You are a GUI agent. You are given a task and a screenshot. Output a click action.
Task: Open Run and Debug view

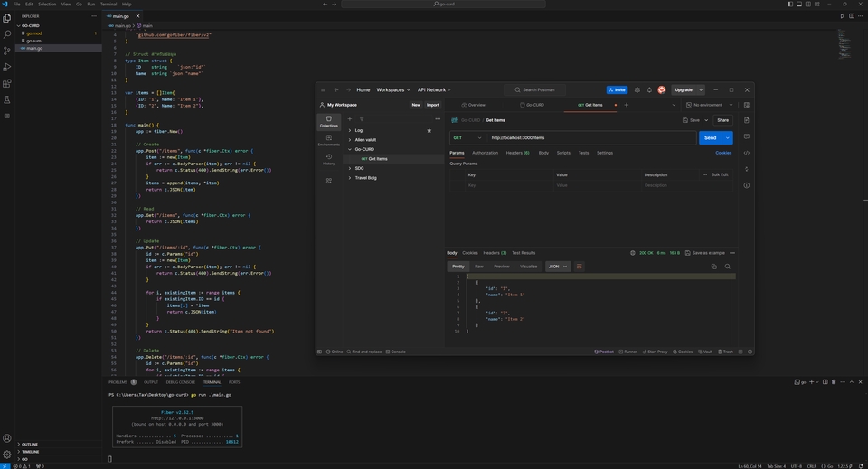pos(7,67)
